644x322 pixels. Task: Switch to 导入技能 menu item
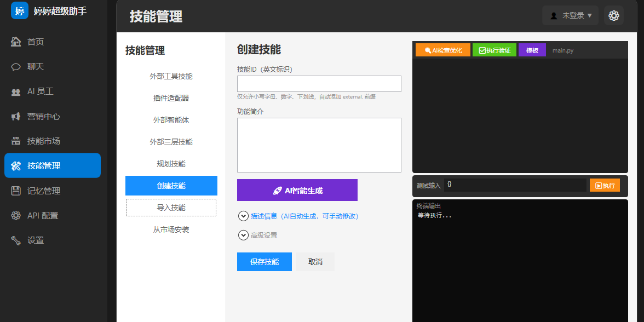pyautogui.click(x=171, y=208)
